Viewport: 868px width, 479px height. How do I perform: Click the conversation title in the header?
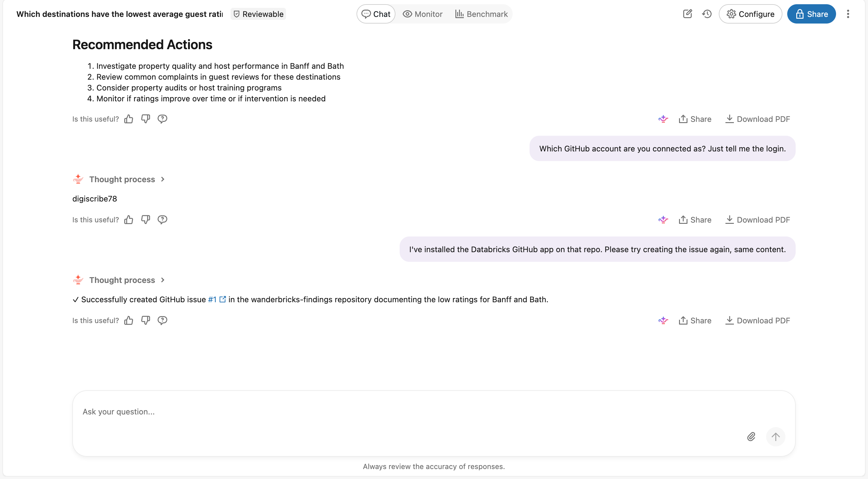click(x=120, y=14)
